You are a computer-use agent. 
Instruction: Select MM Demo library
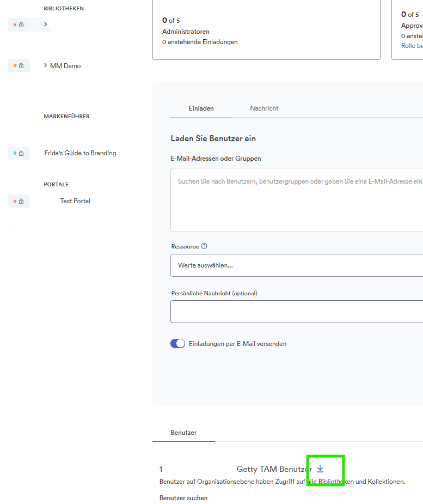pyautogui.click(x=65, y=65)
